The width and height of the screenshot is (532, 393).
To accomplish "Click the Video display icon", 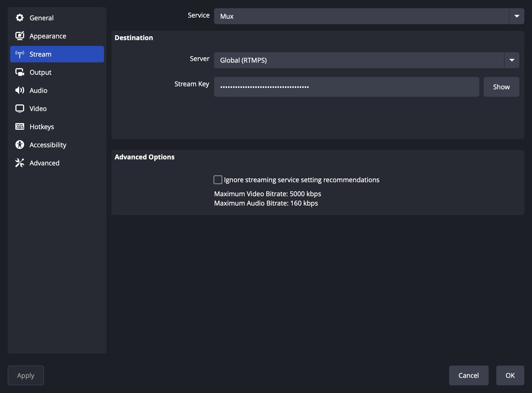I will 20,109.
